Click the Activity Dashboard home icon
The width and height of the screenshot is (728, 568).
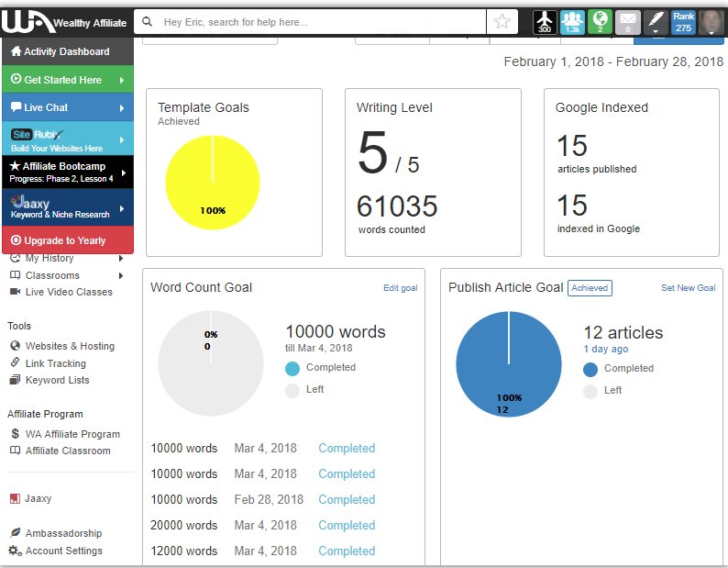[17, 51]
